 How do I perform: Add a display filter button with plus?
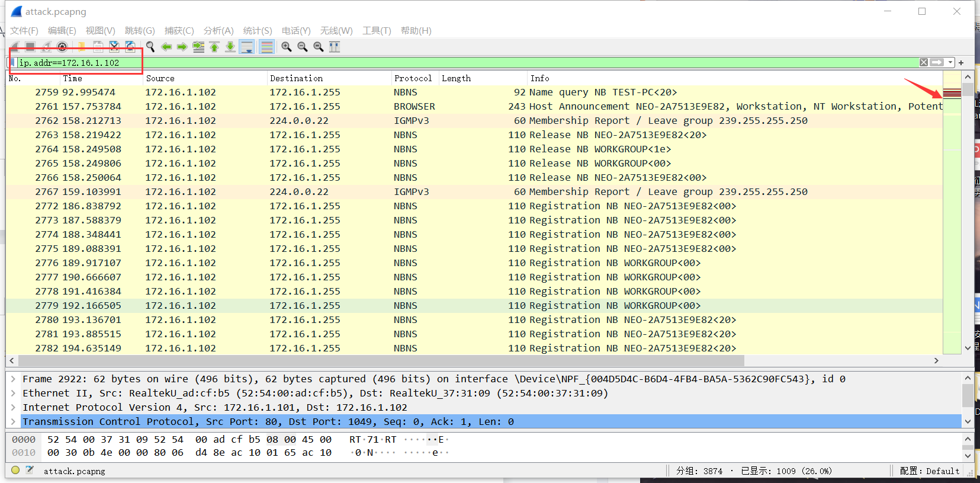961,62
